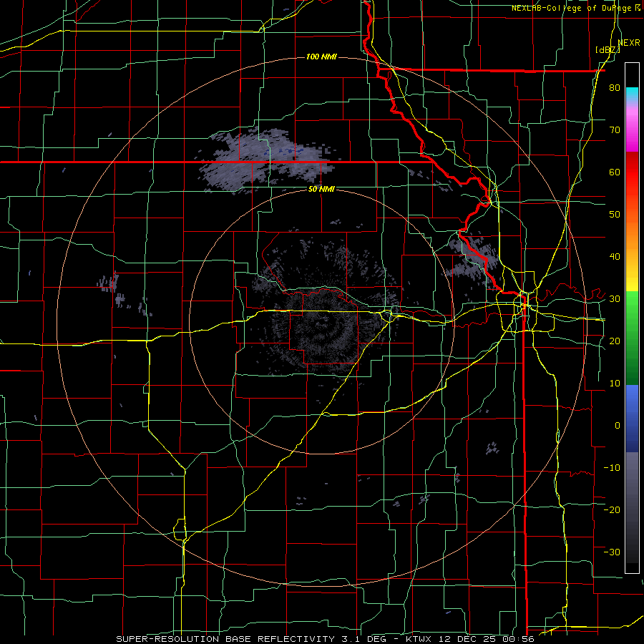Click the blue segment of the color bar
The width and height of the screenshot is (644, 644).
point(632,419)
